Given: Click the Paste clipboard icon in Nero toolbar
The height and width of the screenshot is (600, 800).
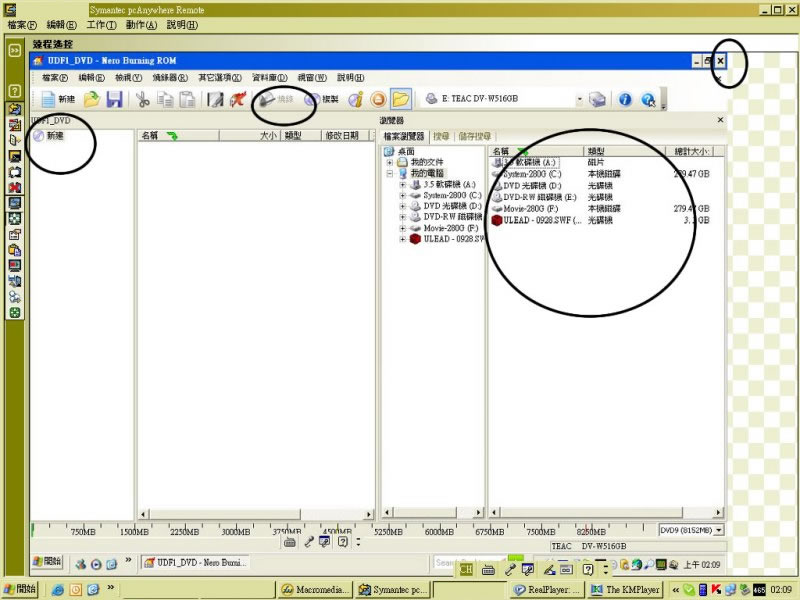Looking at the screenshot, I should (x=187, y=99).
